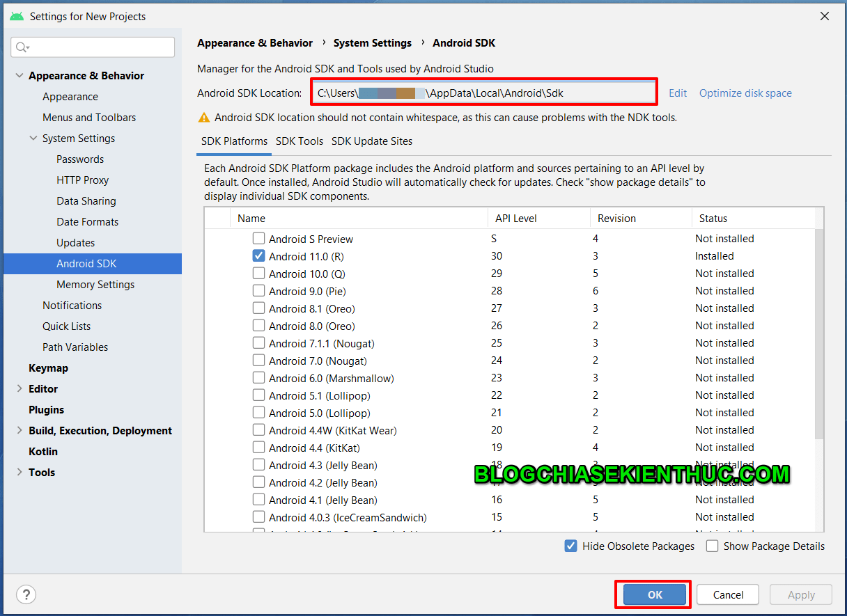Click the Android 8.0 (Oreo) row name
The width and height of the screenshot is (847, 616).
[x=312, y=326]
